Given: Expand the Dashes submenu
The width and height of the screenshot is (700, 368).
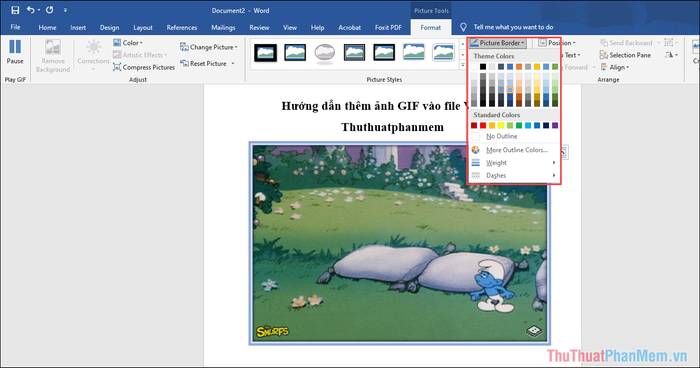Looking at the screenshot, I should point(514,176).
